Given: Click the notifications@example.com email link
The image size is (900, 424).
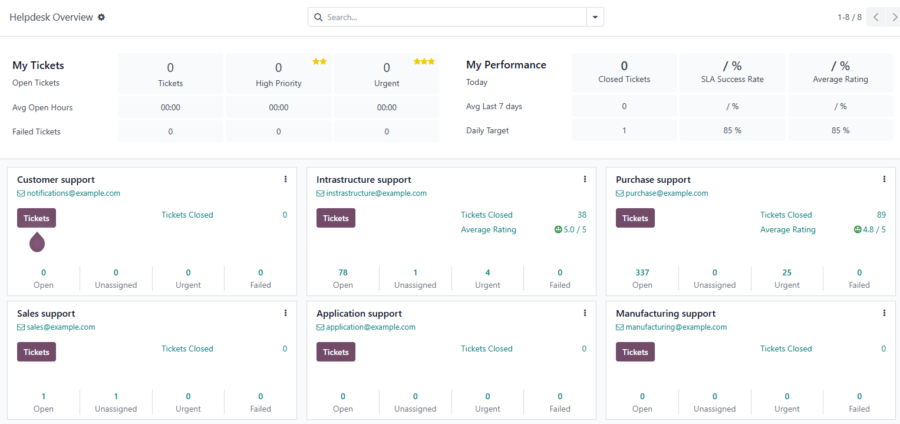Looking at the screenshot, I should [x=73, y=193].
